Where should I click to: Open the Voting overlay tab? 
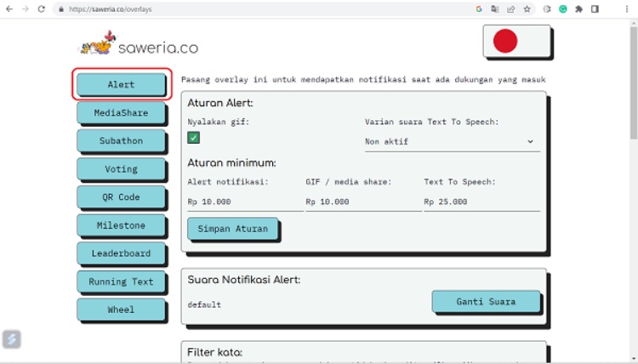[x=122, y=168]
